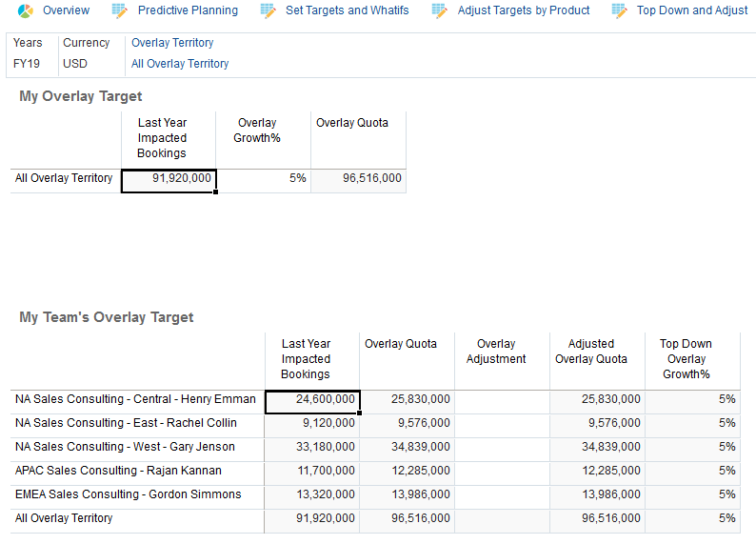Go to Set Targets and Whatifs tab
756x544 pixels.
[347, 10]
